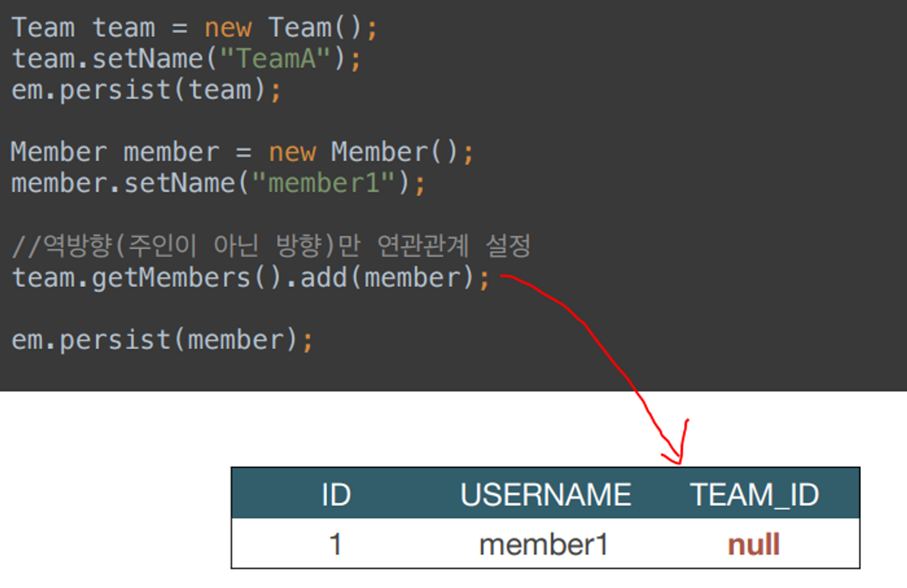Click the member1 cell in the table
Screen dimensions: 907x588
coord(544,545)
